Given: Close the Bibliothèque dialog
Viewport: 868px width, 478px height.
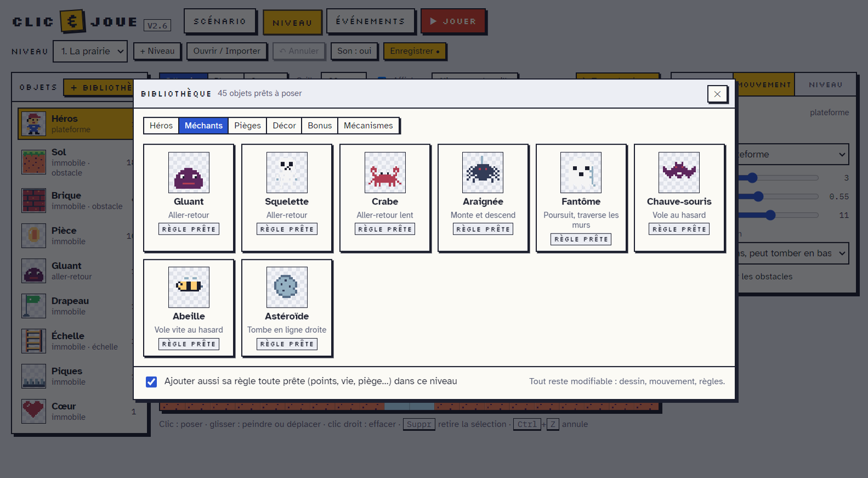Looking at the screenshot, I should pos(717,94).
